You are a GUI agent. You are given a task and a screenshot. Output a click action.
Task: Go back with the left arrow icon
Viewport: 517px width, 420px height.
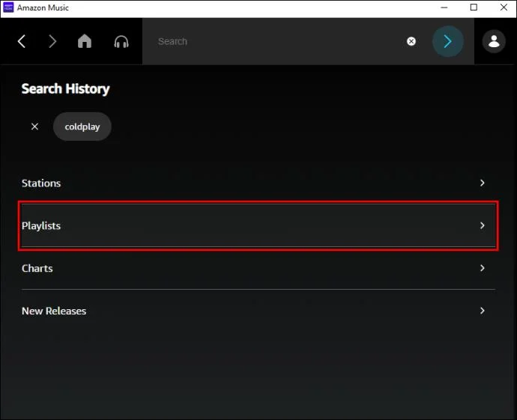pos(22,41)
